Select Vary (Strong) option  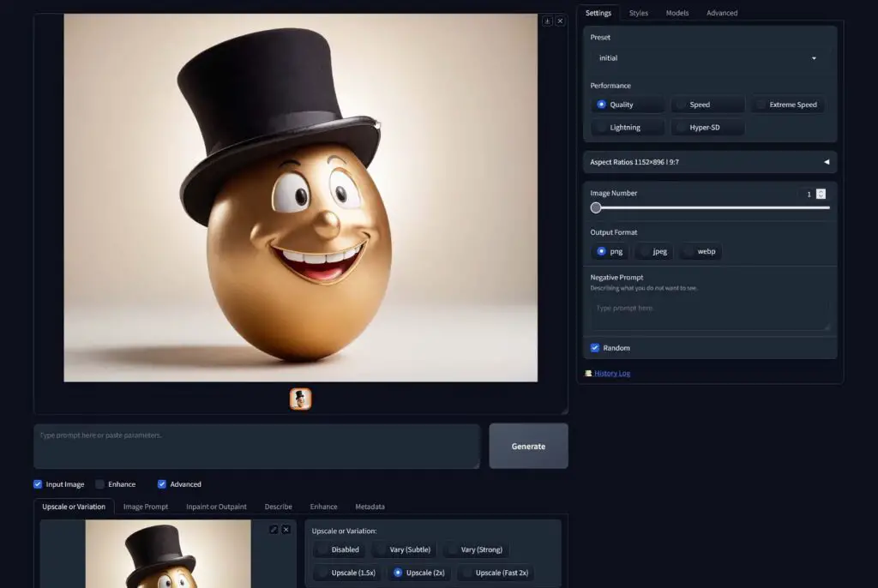pyautogui.click(x=476, y=549)
